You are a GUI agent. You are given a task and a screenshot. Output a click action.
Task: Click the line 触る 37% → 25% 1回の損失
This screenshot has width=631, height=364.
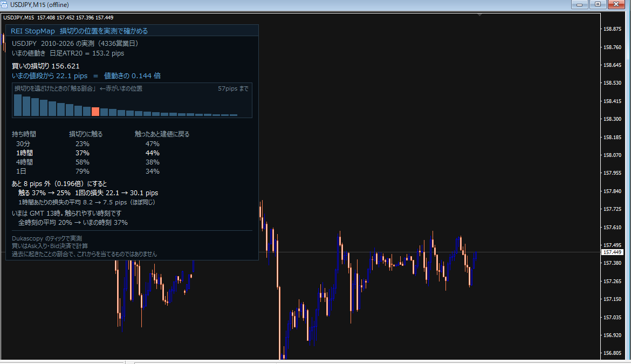tap(88, 193)
